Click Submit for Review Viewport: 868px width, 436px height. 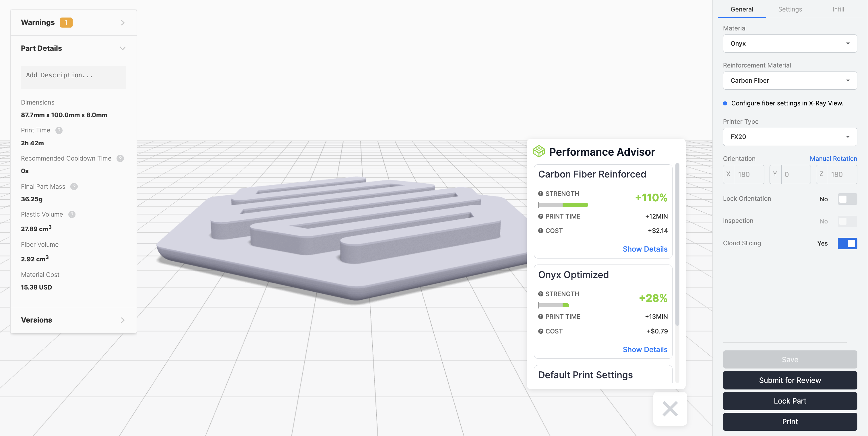point(790,380)
